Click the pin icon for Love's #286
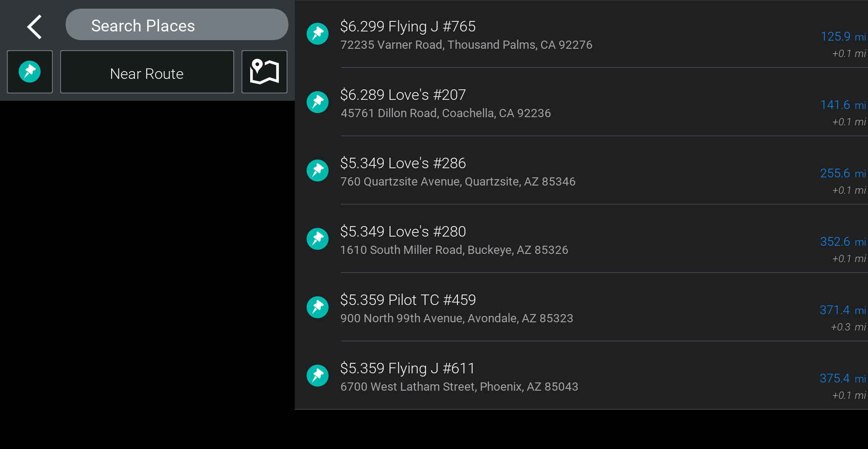The width and height of the screenshot is (868, 449). 318,170
